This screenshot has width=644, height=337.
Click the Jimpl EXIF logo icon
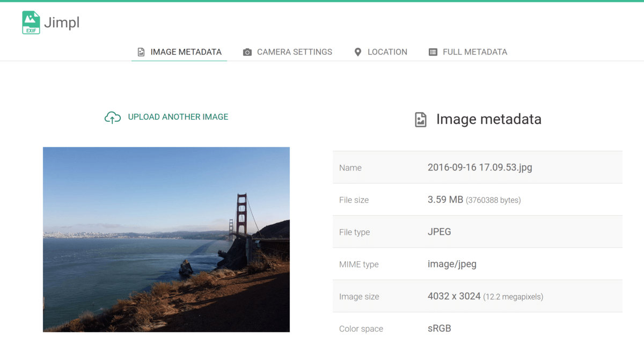click(31, 23)
